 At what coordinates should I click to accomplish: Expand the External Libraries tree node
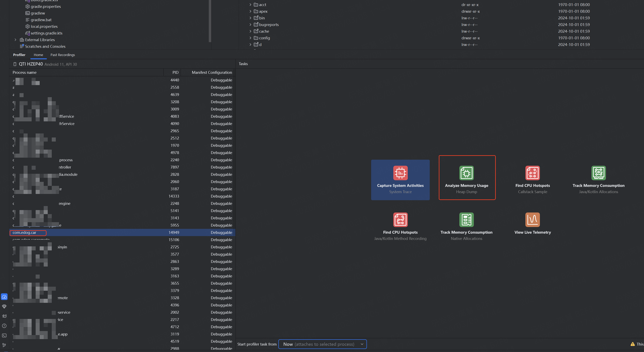[15, 40]
